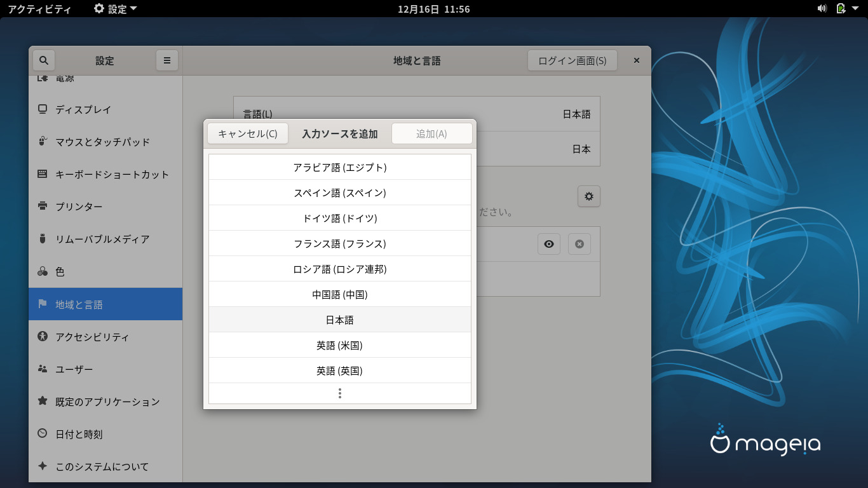
Task: Select 日本語 from input source list
Action: pyautogui.click(x=340, y=320)
